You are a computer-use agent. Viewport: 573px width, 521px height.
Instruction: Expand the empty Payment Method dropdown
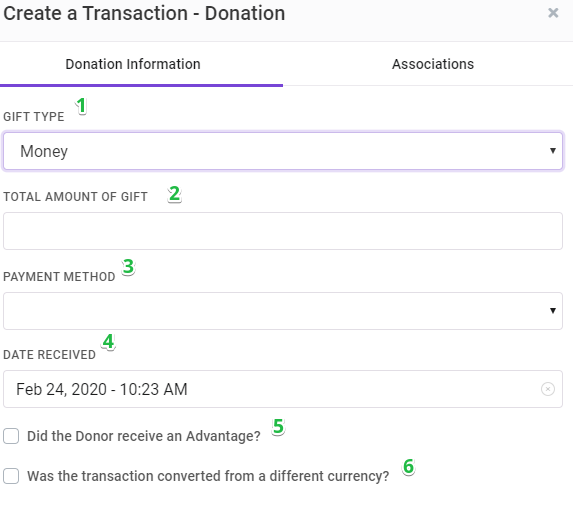tap(283, 311)
